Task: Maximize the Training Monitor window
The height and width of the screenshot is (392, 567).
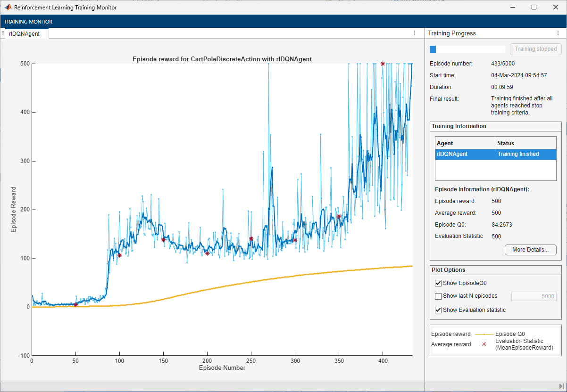Action: [x=534, y=8]
